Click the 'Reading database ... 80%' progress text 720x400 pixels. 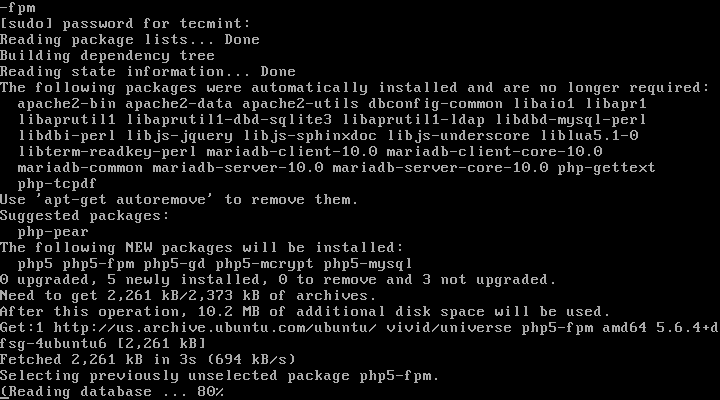click(x=112, y=391)
